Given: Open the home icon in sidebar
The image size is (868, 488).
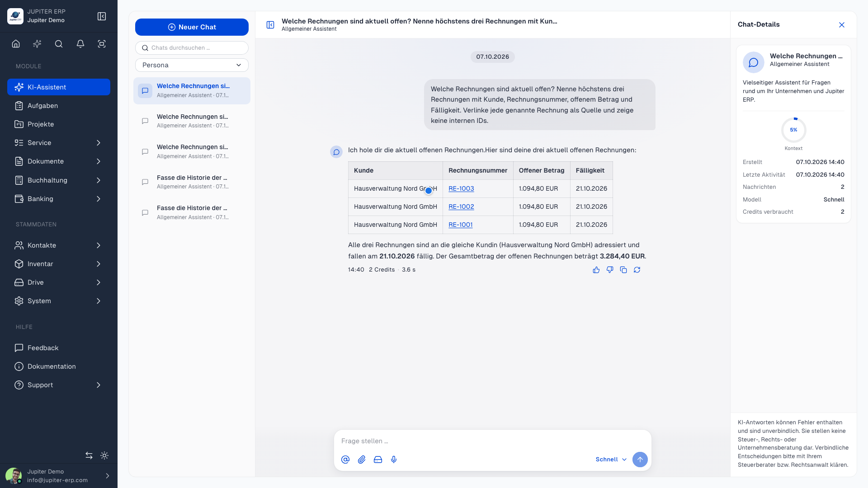Looking at the screenshot, I should (x=16, y=44).
